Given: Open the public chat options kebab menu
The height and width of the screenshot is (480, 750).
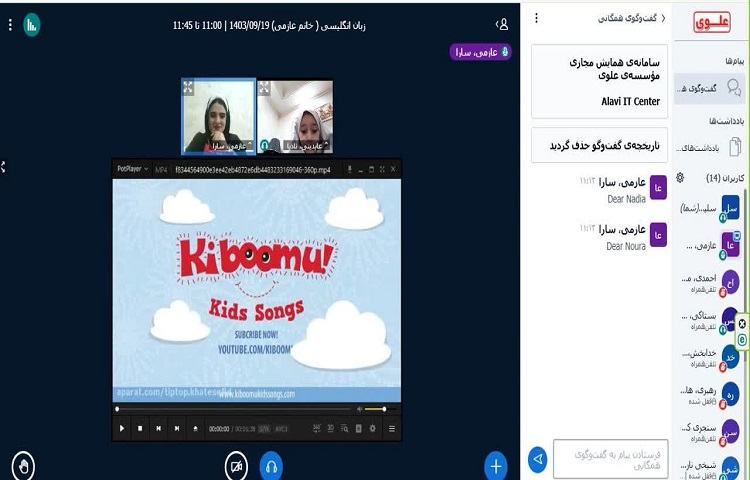Looking at the screenshot, I should click(x=536, y=18).
